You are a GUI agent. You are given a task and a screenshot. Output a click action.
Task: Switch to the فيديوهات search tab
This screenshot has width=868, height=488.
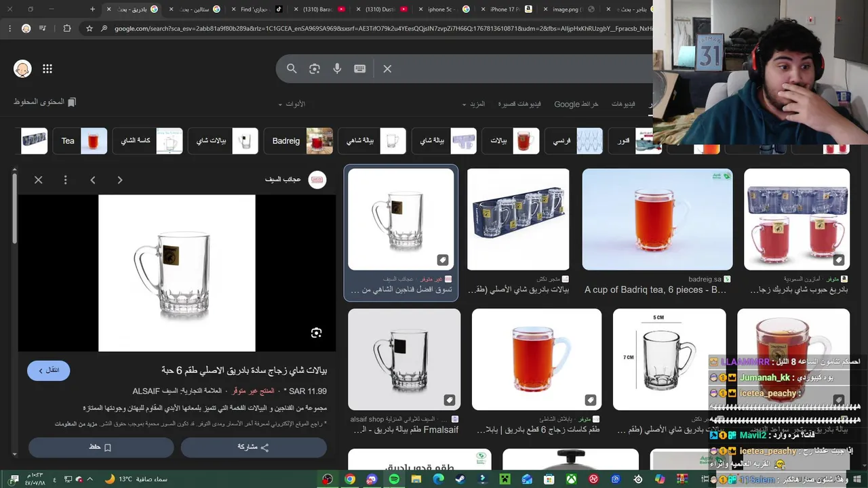point(623,104)
